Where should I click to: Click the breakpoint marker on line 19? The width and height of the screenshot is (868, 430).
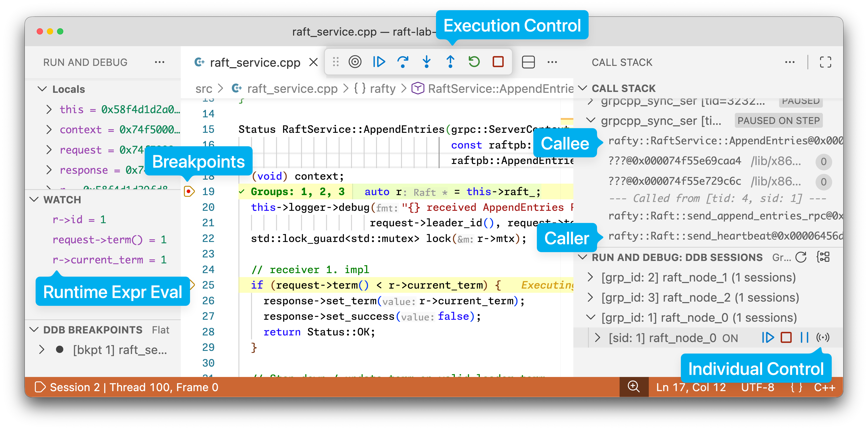189,192
